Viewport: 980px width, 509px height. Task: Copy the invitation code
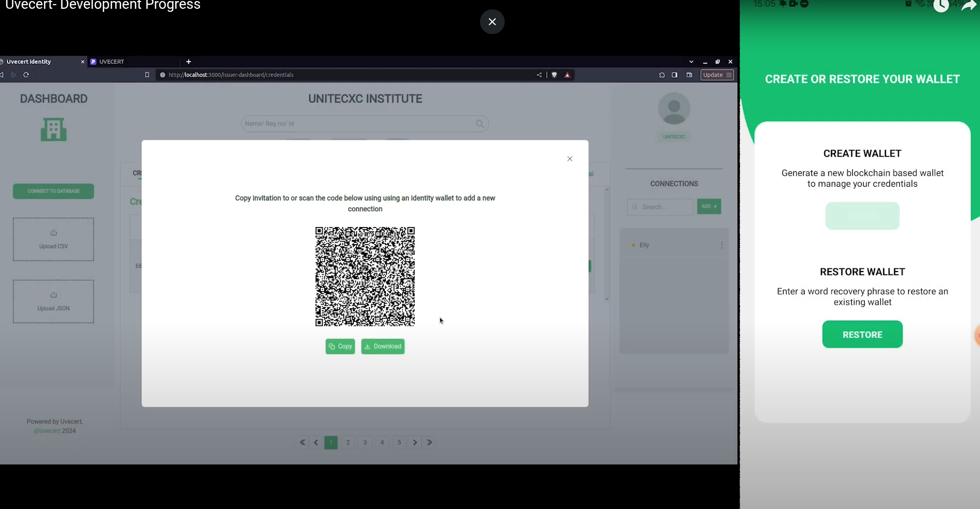(x=340, y=347)
